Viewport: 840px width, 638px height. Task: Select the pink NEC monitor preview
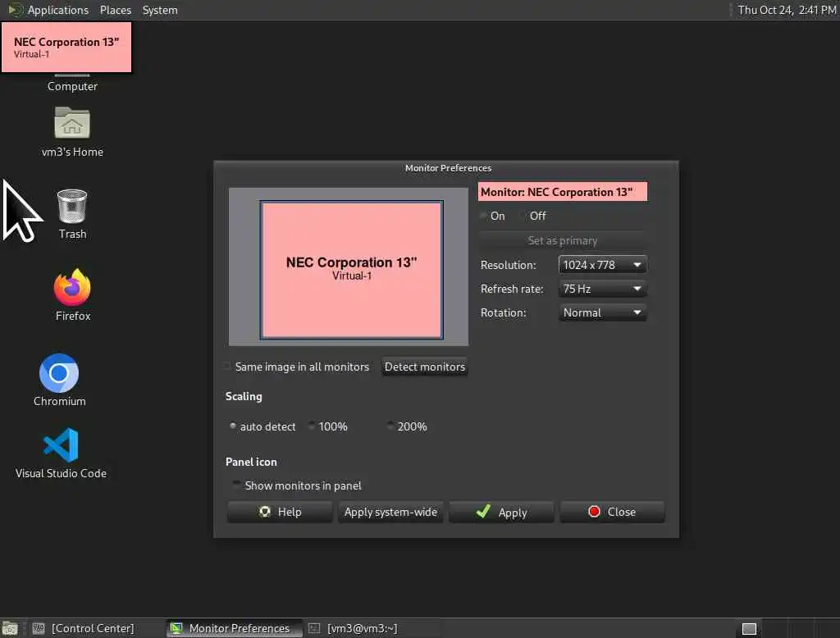coord(351,270)
